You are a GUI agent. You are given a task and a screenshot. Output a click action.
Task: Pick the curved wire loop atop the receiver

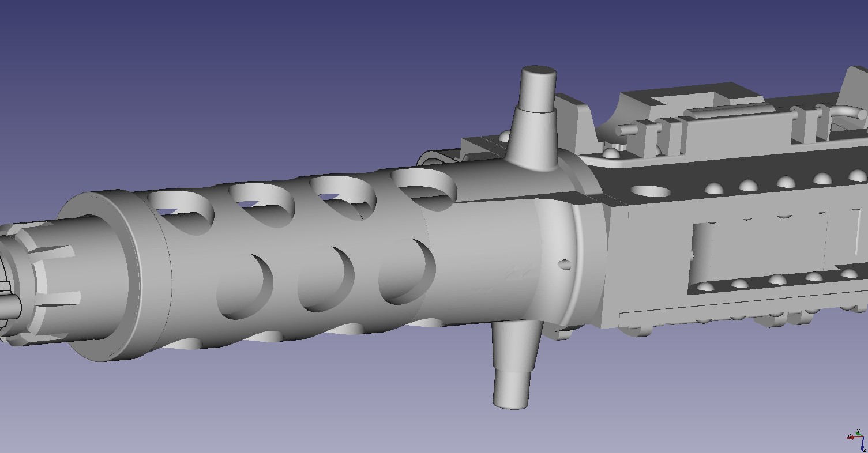[x=848, y=112]
